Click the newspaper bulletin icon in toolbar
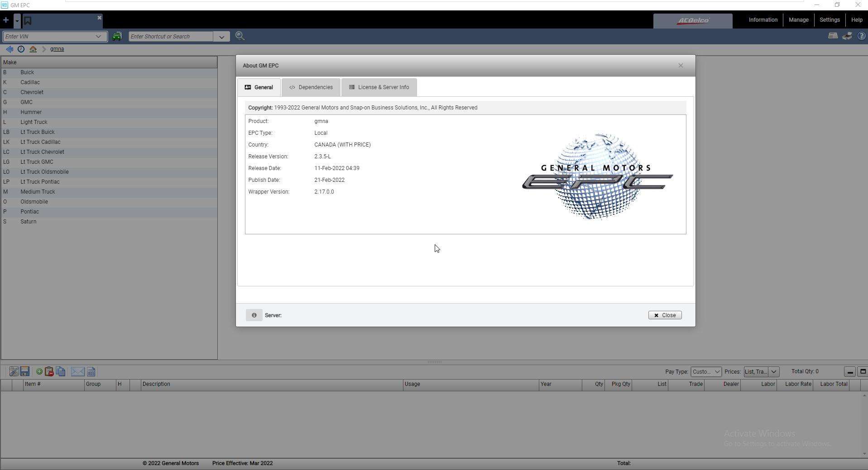The height and width of the screenshot is (470, 868). click(833, 36)
